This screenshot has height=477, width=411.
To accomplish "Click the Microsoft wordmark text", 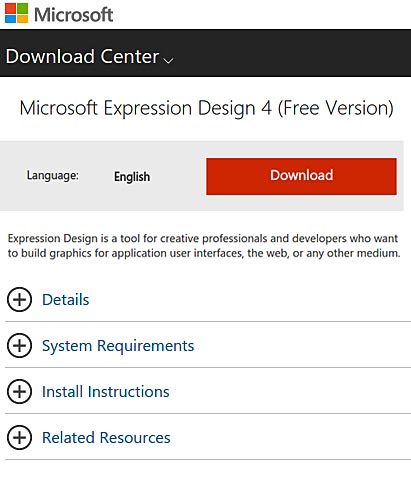I will click(x=74, y=15).
